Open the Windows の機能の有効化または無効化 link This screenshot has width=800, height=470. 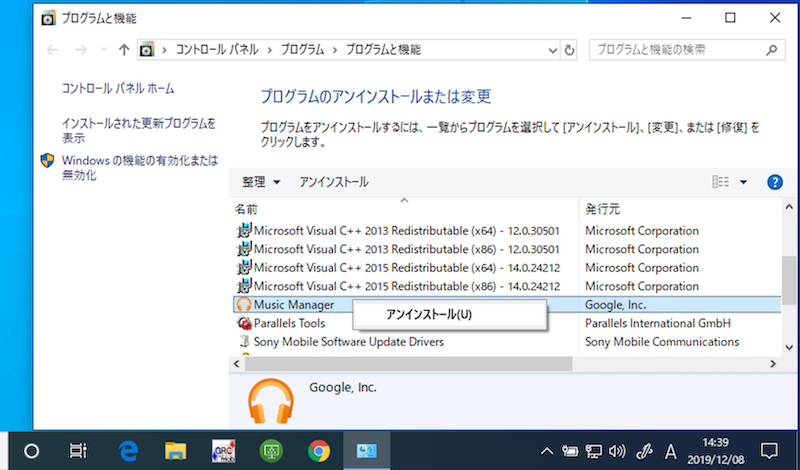click(x=138, y=167)
